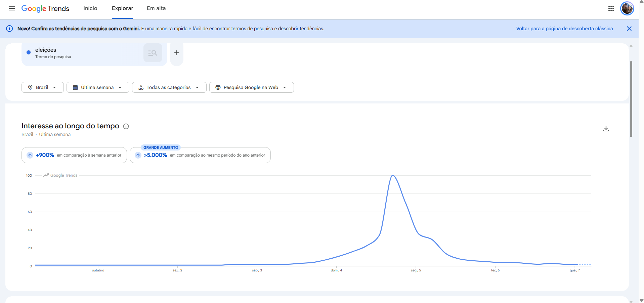
Task: Click the sáb., 3 axis label
Action: click(x=257, y=270)
